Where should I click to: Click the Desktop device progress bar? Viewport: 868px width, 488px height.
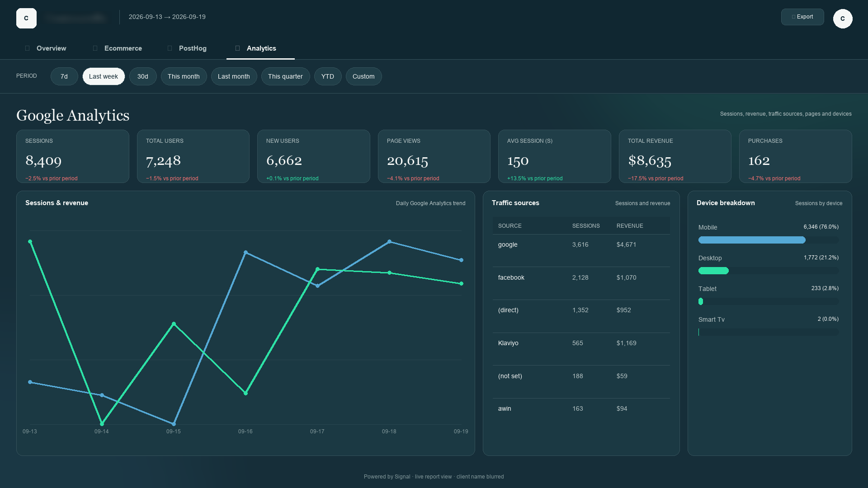tap(769, 271)
